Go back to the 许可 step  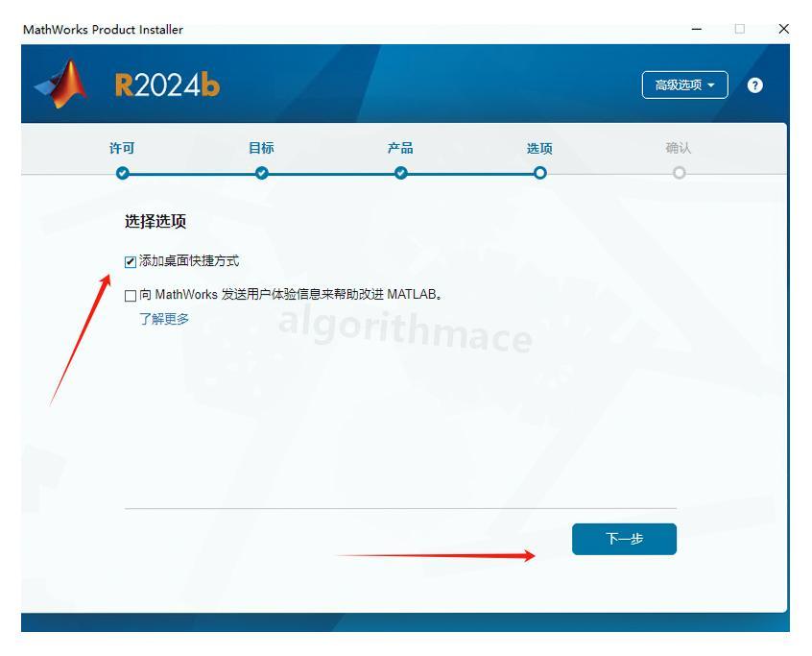tap(122, 148)
